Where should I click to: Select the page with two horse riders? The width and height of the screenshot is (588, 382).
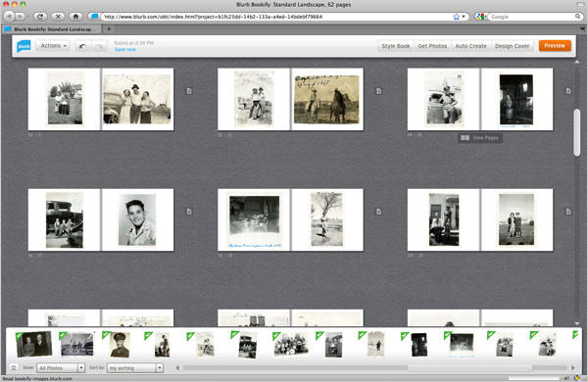coord(327,99)
